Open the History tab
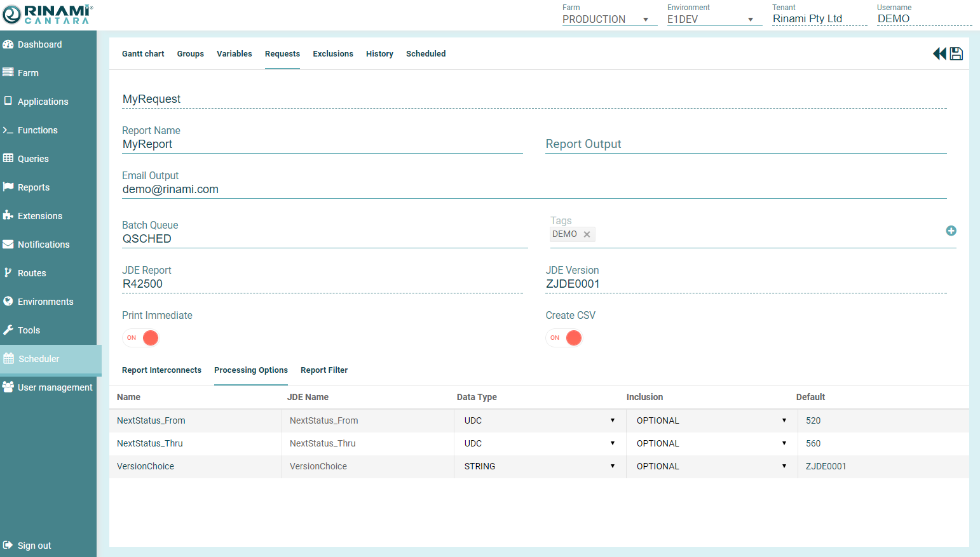Viewport: 980px width, 557px height. [379, 54]
